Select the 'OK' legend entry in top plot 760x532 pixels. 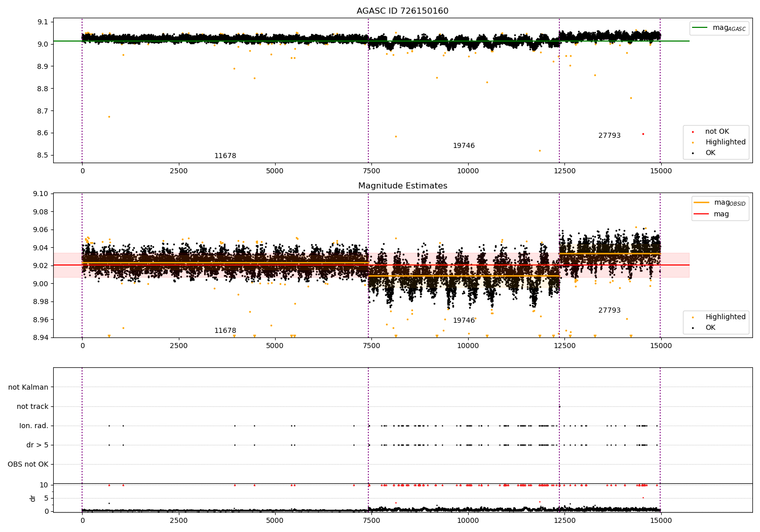[x=710, y=153]
